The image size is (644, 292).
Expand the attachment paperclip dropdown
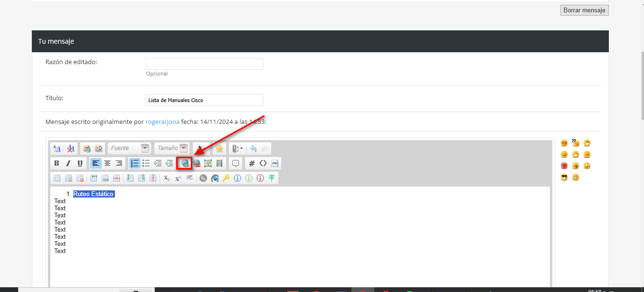[x=237, y=149]
